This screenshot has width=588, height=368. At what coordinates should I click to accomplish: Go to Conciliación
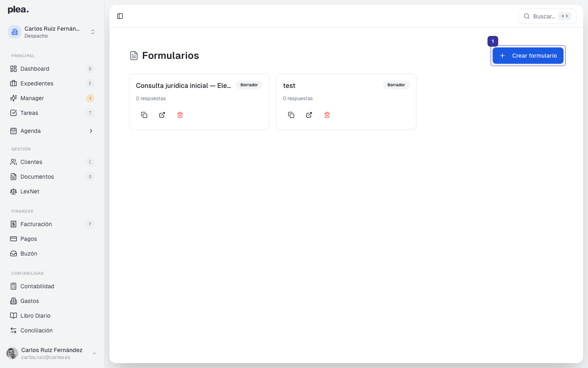click(52, 330)
